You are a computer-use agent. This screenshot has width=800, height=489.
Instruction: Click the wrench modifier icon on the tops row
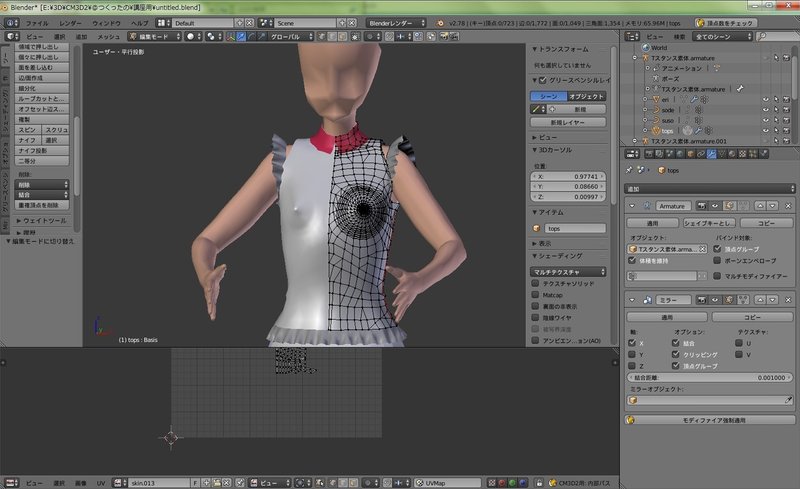click(698, 131)
